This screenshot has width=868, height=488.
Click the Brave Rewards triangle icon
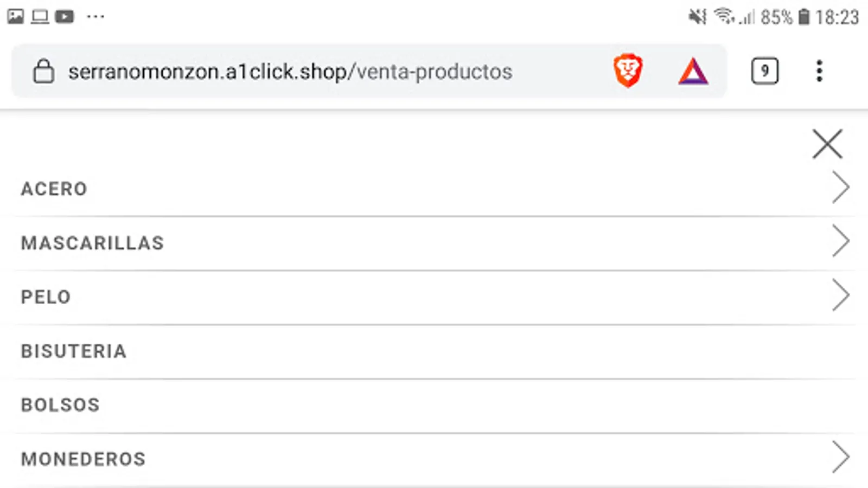[693, 72]
